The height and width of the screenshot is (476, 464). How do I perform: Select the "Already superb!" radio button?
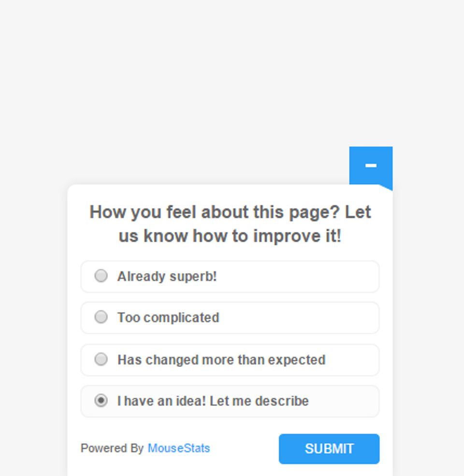pyautogui.click(x=101, y=276)
